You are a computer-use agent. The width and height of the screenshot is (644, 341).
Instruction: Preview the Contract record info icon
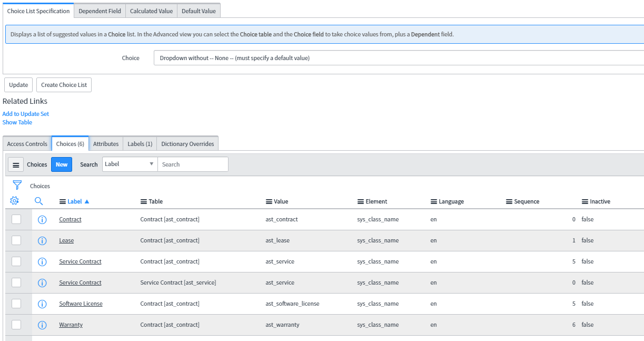tap(42, 220)
